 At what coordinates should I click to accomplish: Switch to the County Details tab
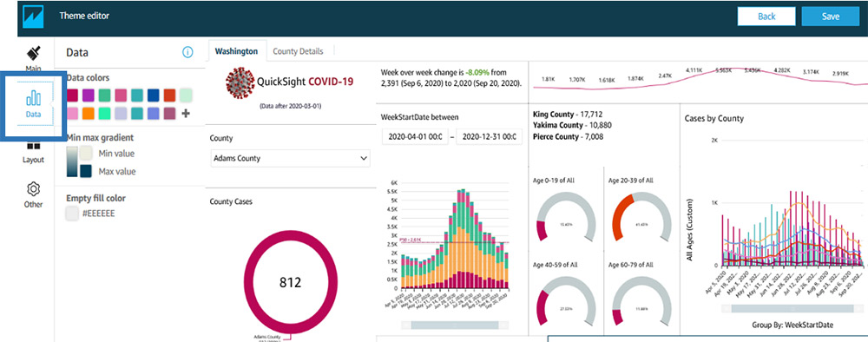point(298,51)
